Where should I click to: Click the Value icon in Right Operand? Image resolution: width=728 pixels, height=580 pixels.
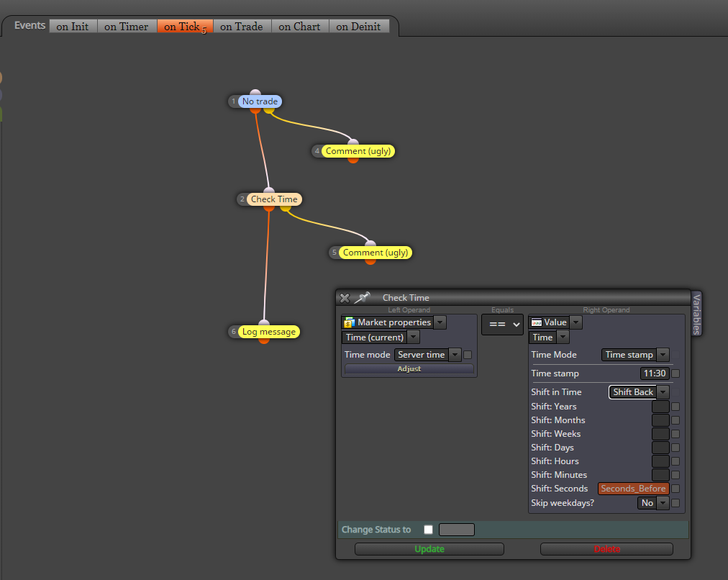click(537, 322)
